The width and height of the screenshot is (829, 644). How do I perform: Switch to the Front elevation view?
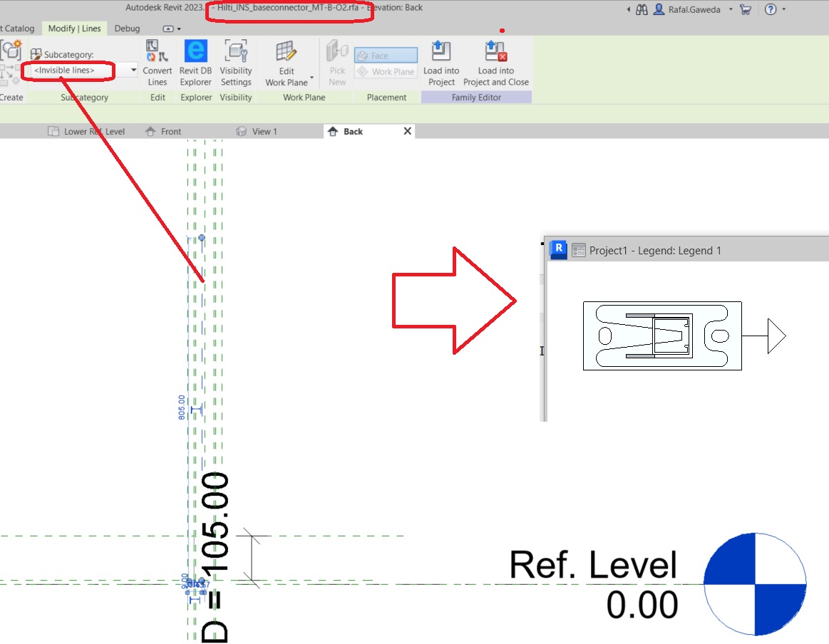pyautogui.click(x=171, y=131)
